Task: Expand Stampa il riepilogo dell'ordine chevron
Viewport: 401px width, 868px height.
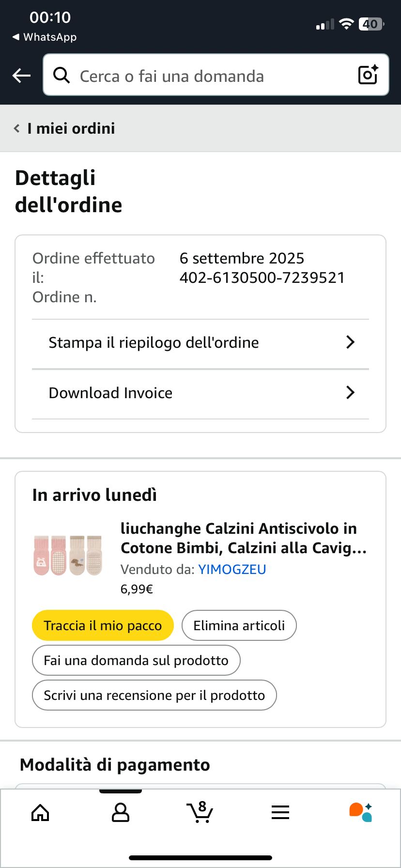Action: click(350, 342)
